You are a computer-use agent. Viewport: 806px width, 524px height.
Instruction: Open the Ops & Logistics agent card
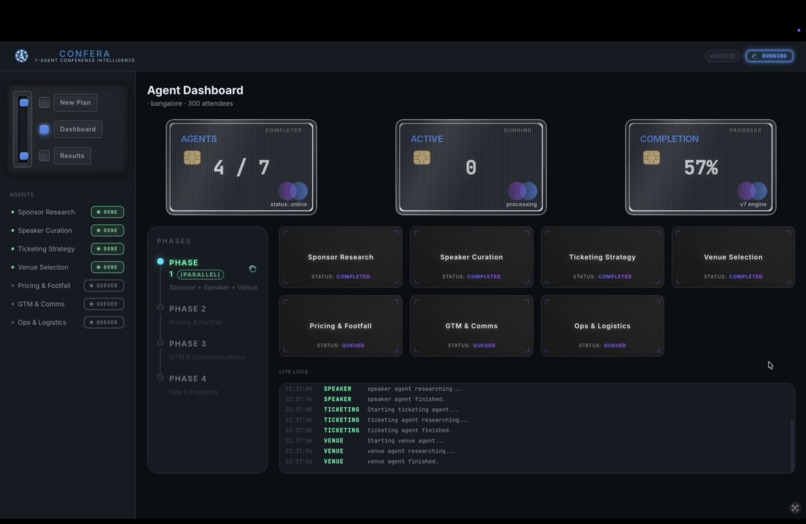pyautogui.click(x=602, y=326)
